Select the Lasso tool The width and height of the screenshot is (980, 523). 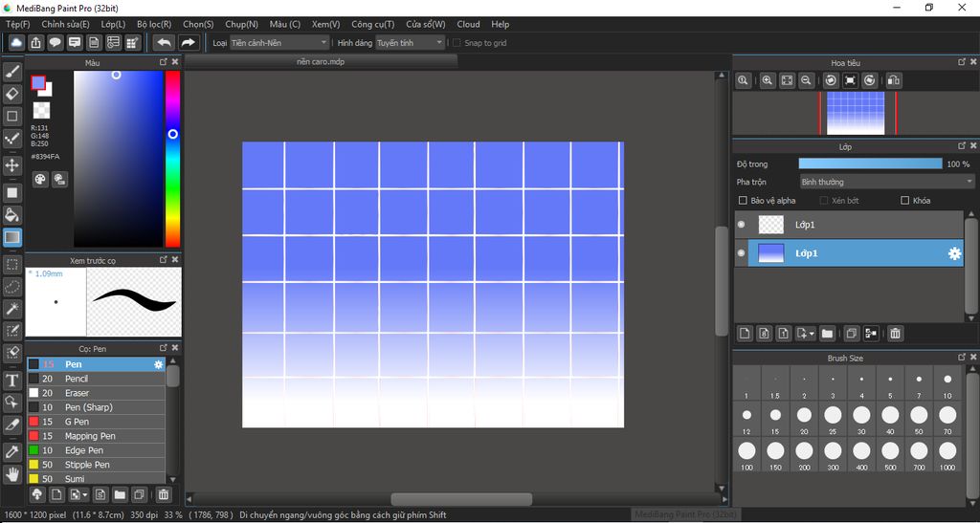(11, 287)
